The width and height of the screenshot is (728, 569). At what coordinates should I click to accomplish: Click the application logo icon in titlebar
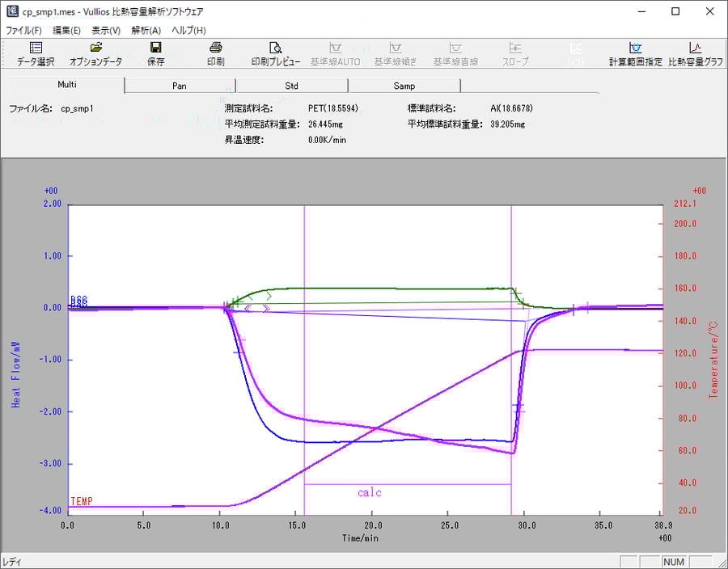(x=11, y=11)
